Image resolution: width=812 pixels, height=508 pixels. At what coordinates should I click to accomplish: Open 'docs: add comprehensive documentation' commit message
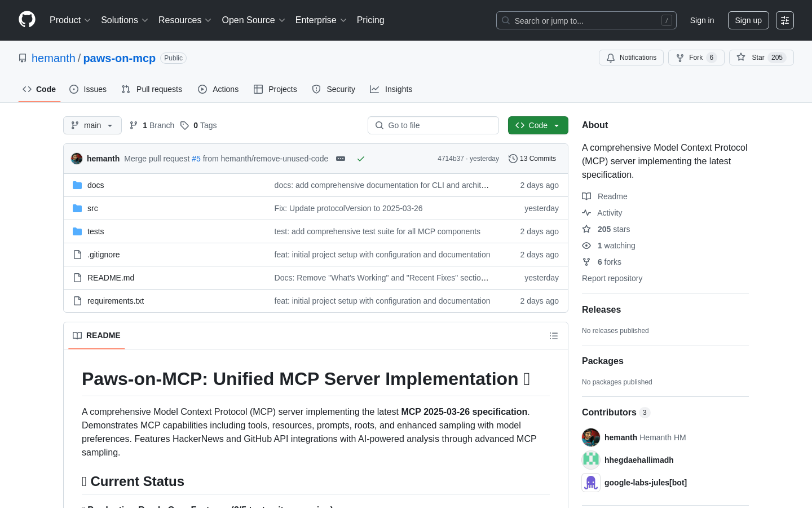pos(382,185)
